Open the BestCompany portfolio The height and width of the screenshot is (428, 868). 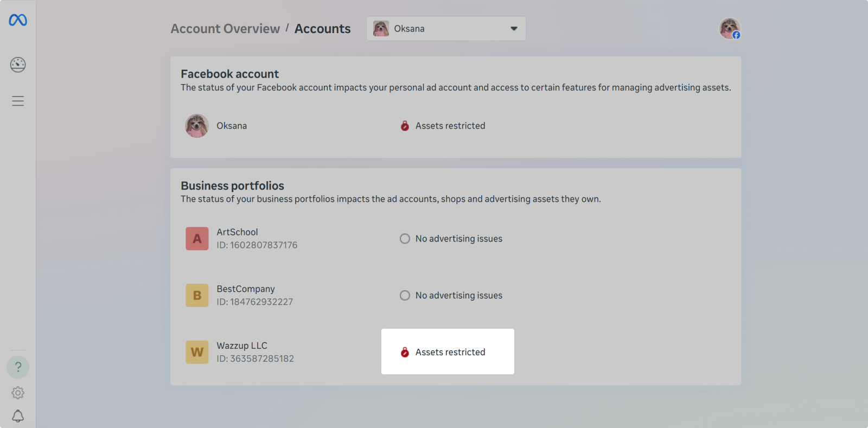point(246,289)
